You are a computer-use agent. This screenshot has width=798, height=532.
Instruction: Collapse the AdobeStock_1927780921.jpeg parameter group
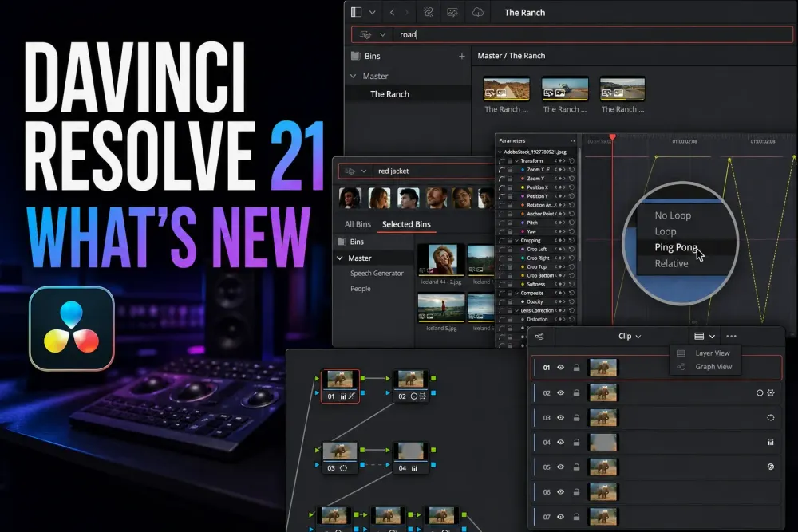(500, 152)
